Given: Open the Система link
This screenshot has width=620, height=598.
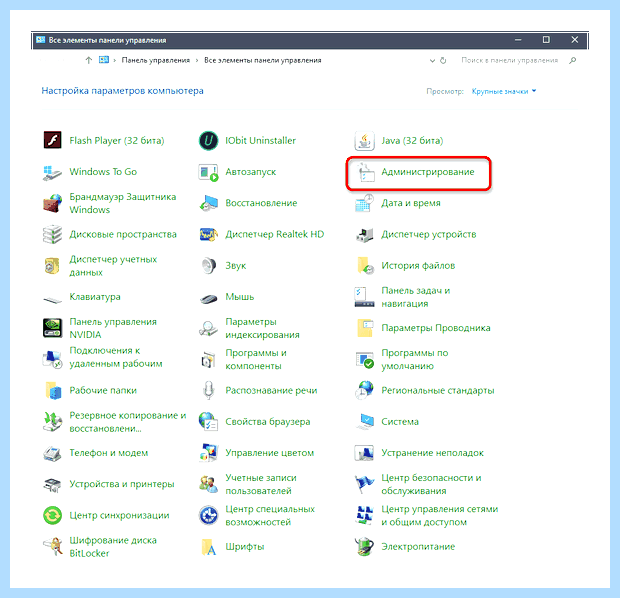Looking at the screenshot, I should click(x=400, y=422).
